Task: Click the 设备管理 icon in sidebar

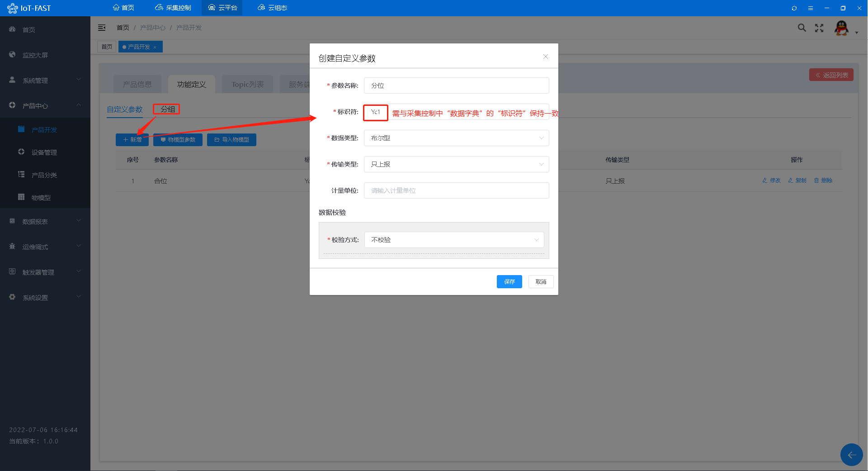Action: (21, 152)
